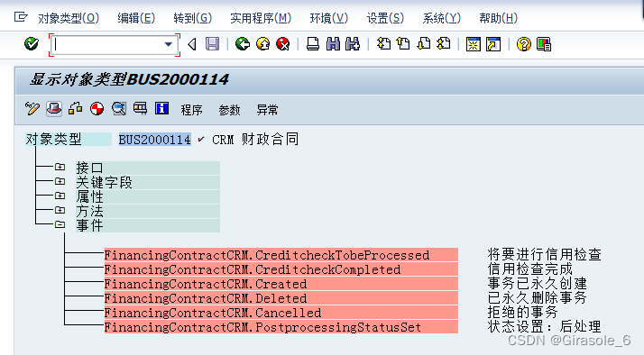Click the description 将要进行信用检查

544,254
